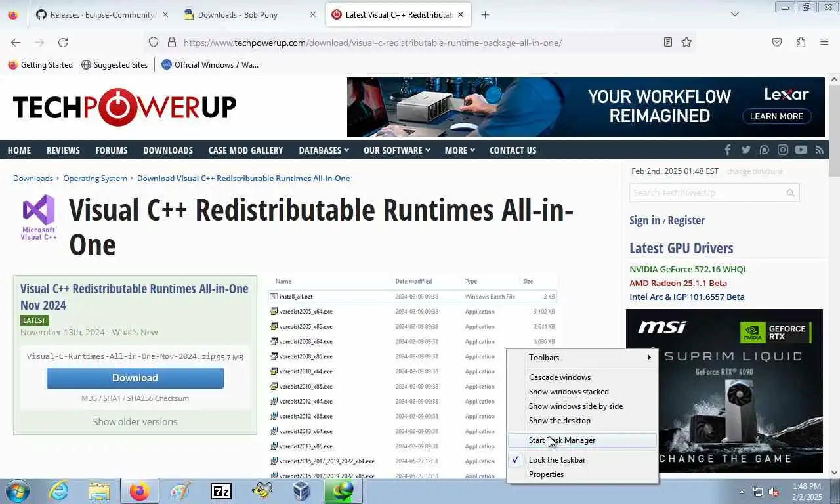
Task: Open Windows Start button
Action: pos(17,491)
